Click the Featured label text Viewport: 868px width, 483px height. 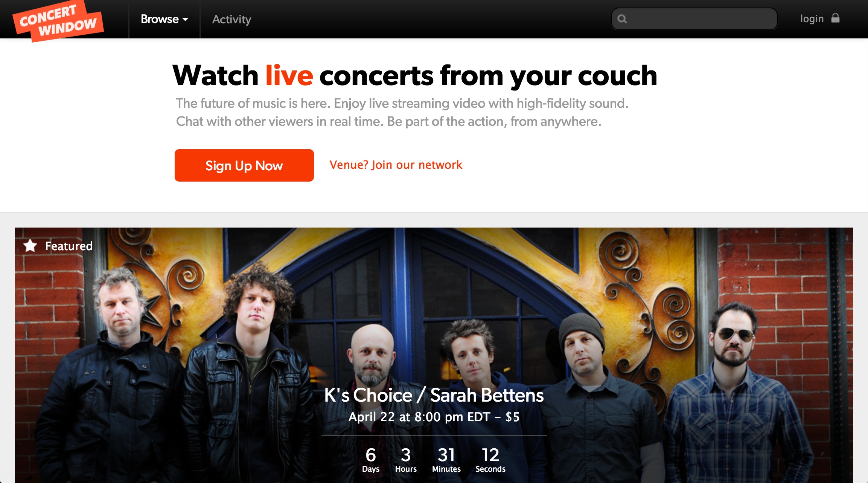click(69, 246)
